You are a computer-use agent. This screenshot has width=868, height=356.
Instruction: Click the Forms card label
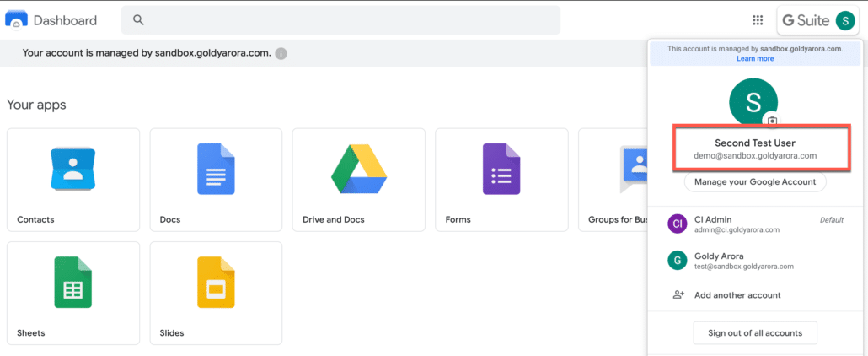click(x=458, y=219)
